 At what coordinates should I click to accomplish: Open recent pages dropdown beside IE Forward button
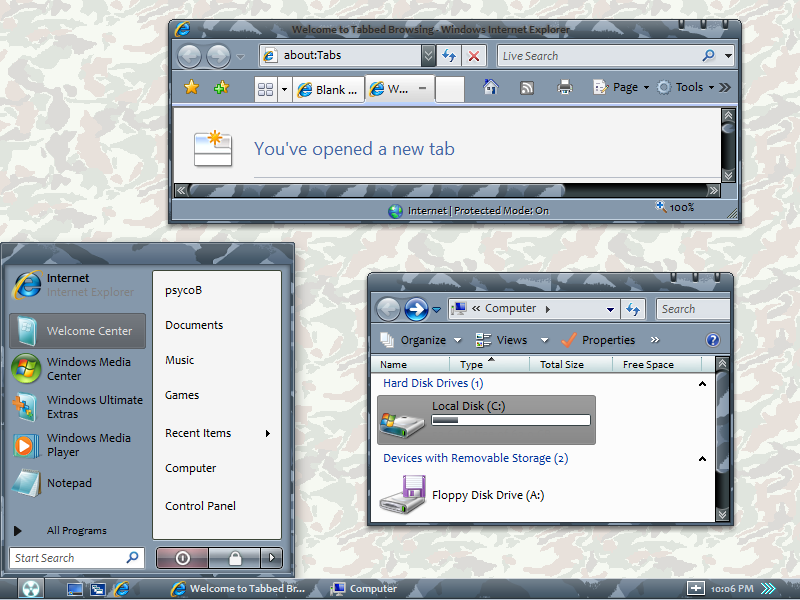(240, 57)
